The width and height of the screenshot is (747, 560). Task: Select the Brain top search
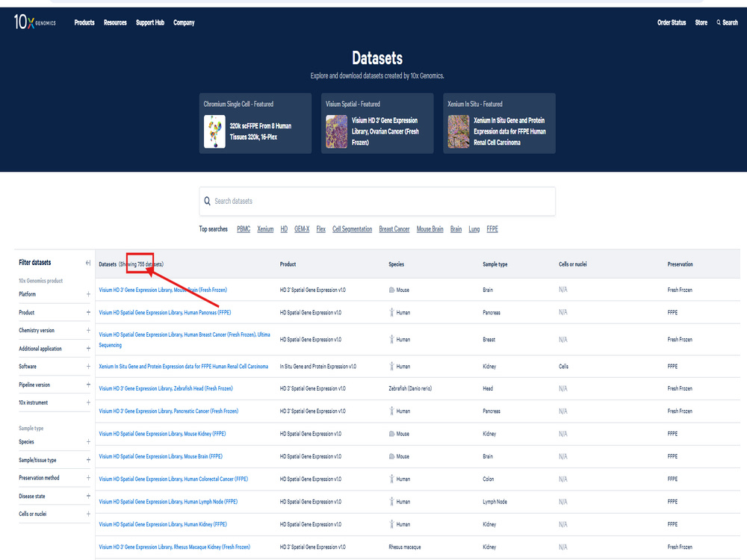click(x=456, y=229)
